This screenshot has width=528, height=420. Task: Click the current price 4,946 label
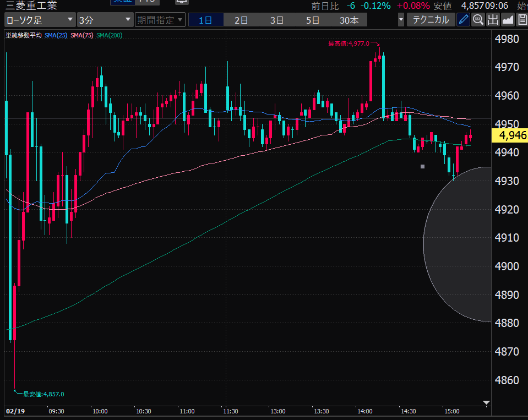point(509,135)
